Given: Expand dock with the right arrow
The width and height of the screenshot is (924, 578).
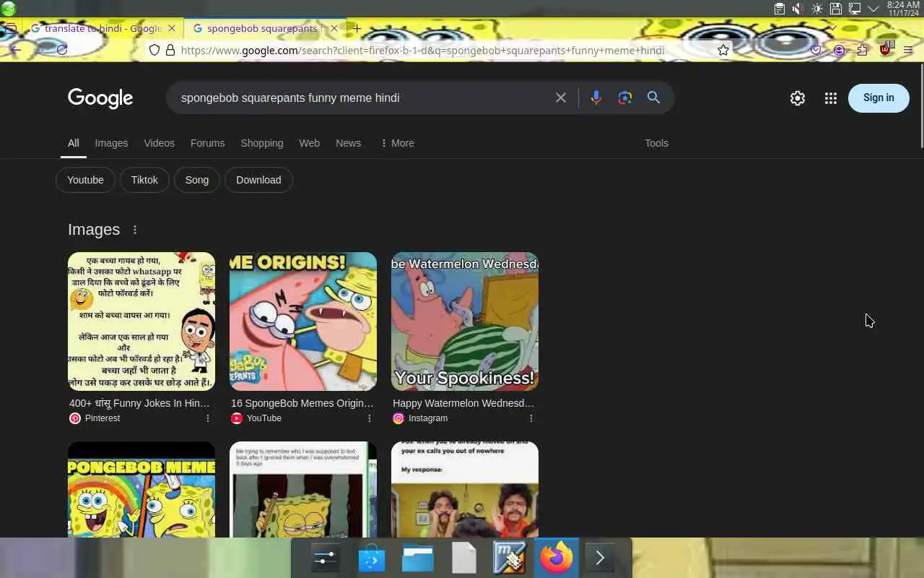Looking at the screenshot, I should pos(600,558).
